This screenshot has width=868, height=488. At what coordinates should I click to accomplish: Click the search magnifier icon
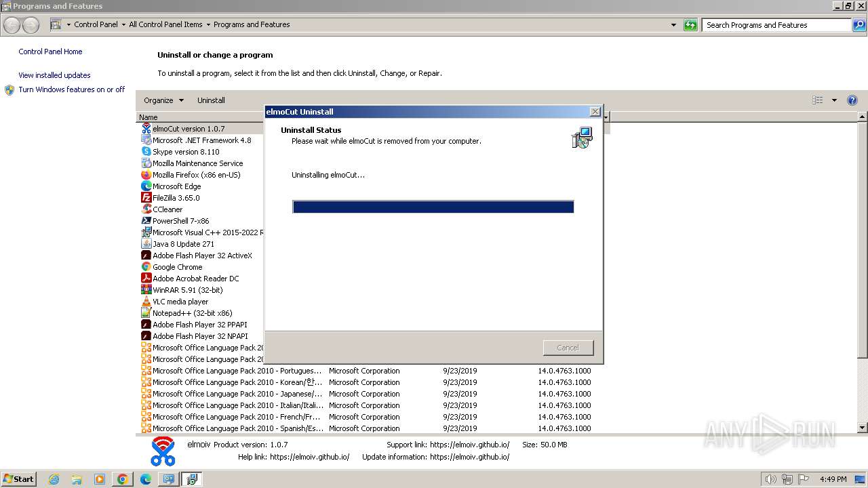[859, 25]
